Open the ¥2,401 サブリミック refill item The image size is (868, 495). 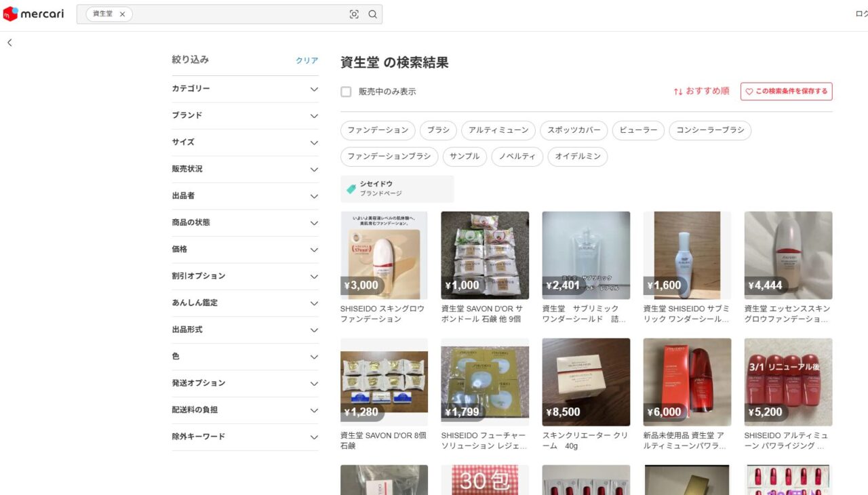[x=586, y=256]
